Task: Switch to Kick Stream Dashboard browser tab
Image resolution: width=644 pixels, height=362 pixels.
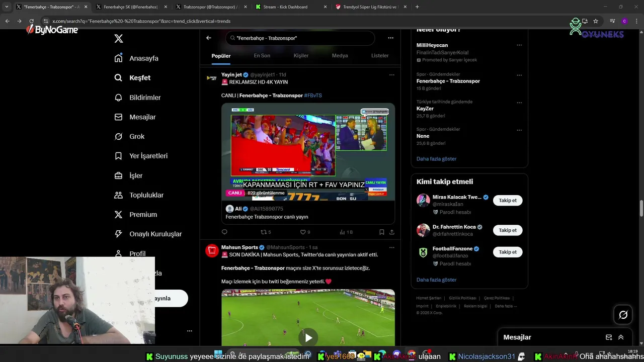Action: [x=291, y=7]
